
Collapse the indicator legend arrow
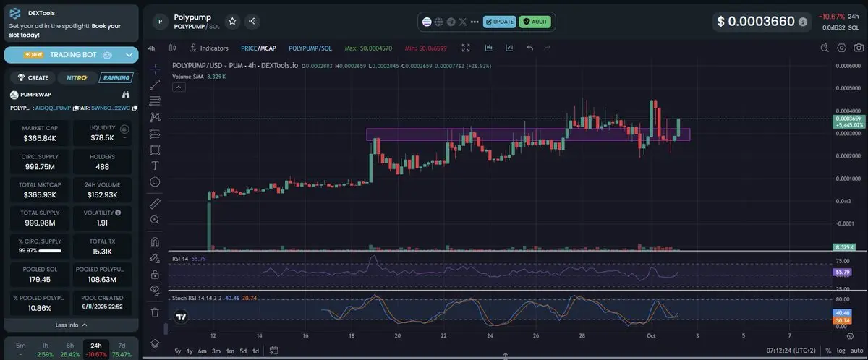[x=179, y=87]
